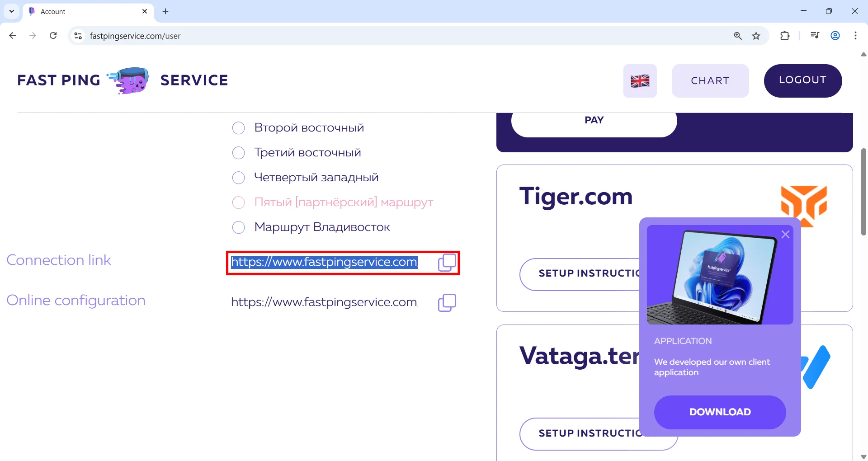Switch language via UK flag icon
Image resolution: width=868 pixels, height=461 pixels.
pos(640,81)
